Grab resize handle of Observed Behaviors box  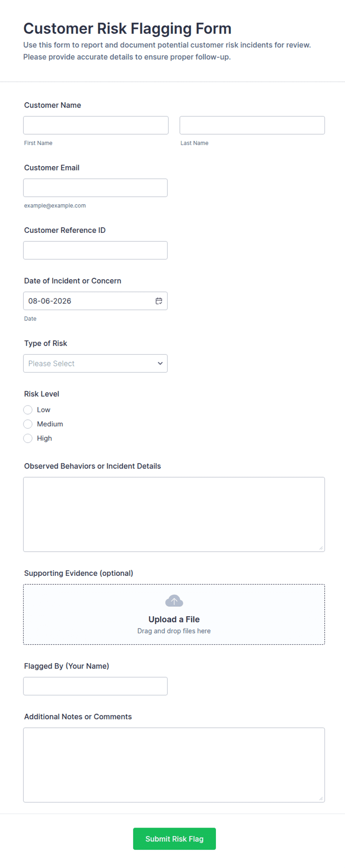tap(321, 548)
